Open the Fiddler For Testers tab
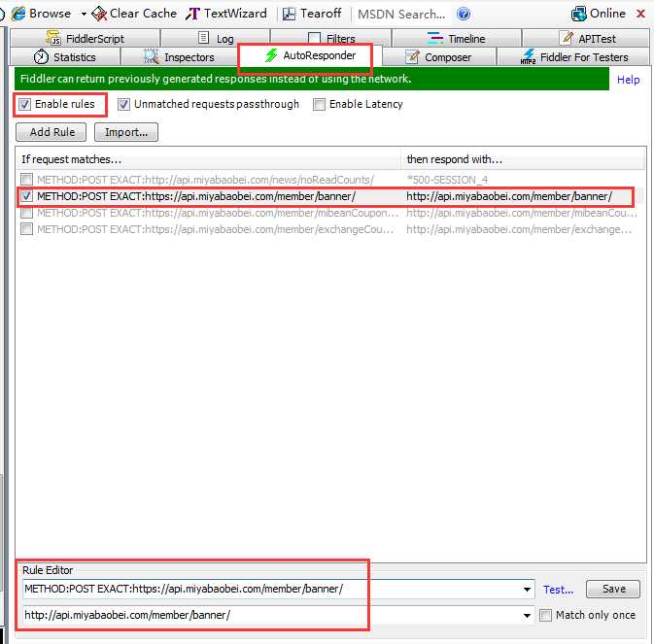This screenshot has width=654, height=644. [x=573, y=56]
